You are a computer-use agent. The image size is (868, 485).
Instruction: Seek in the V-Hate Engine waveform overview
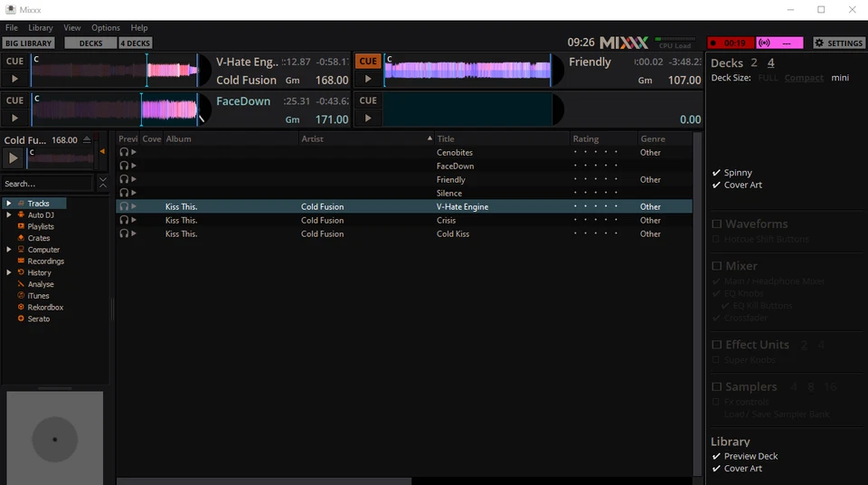[x=115, y=71]
